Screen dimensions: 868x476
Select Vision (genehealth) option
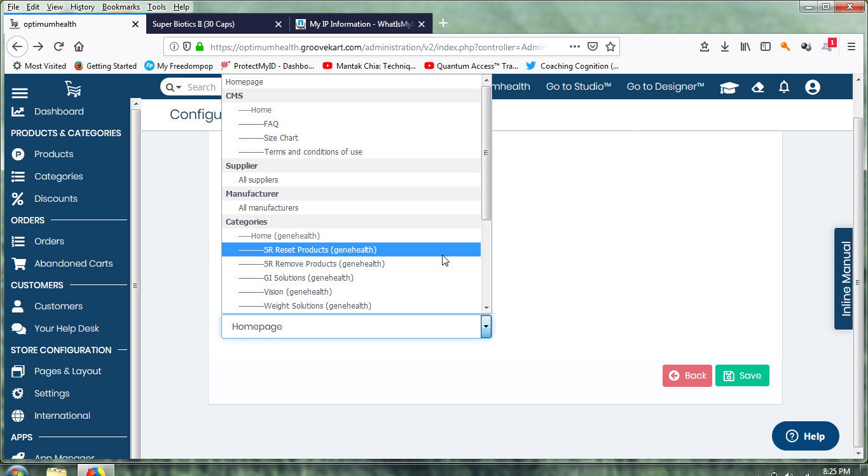pos(351,291)
